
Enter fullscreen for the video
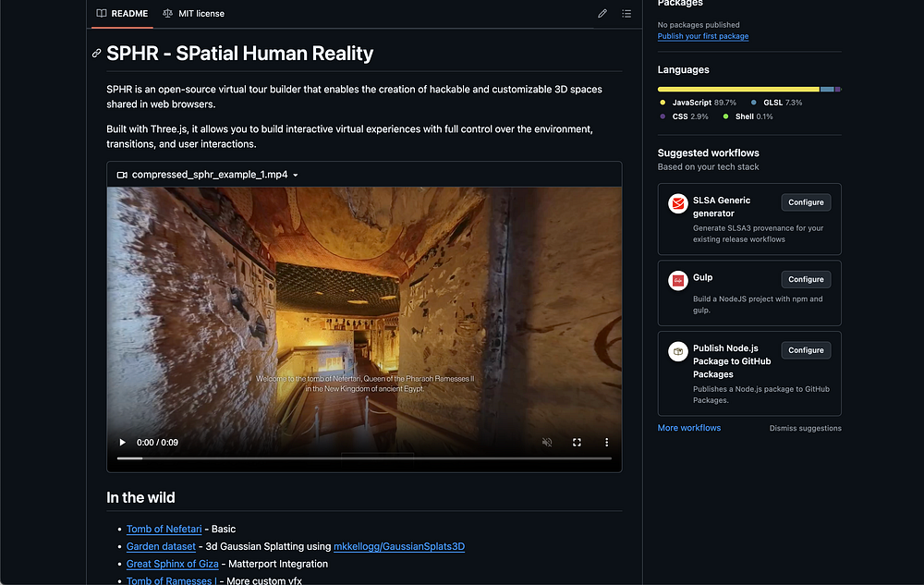[577, 443]
